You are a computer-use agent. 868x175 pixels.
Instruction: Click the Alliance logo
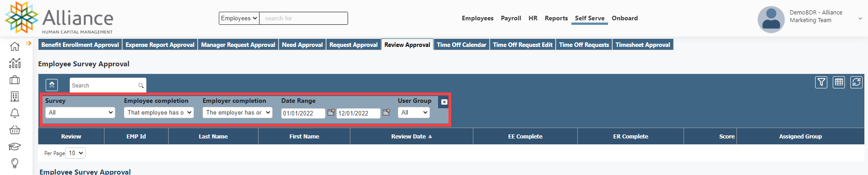[59, 18]
